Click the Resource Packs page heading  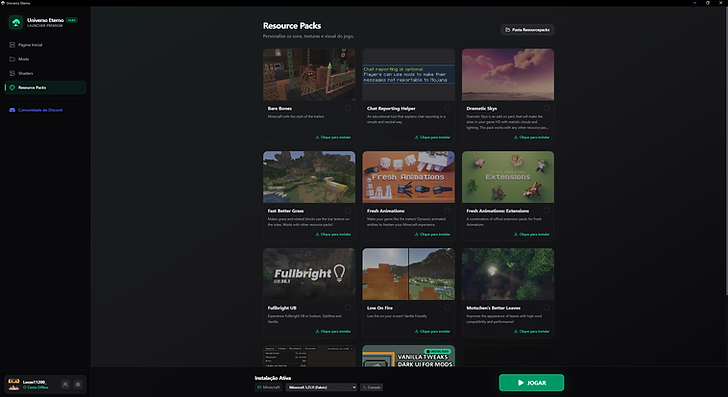coord(292,26)
